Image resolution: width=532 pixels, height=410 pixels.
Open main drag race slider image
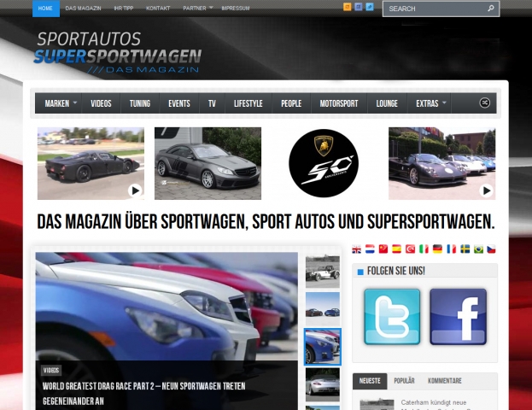167,306
